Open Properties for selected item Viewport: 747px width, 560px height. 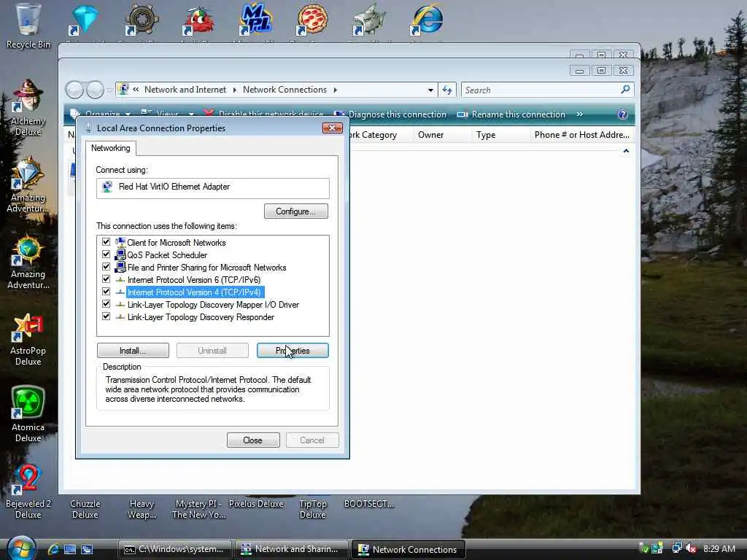pyautogui.click(x=293, y=351)
